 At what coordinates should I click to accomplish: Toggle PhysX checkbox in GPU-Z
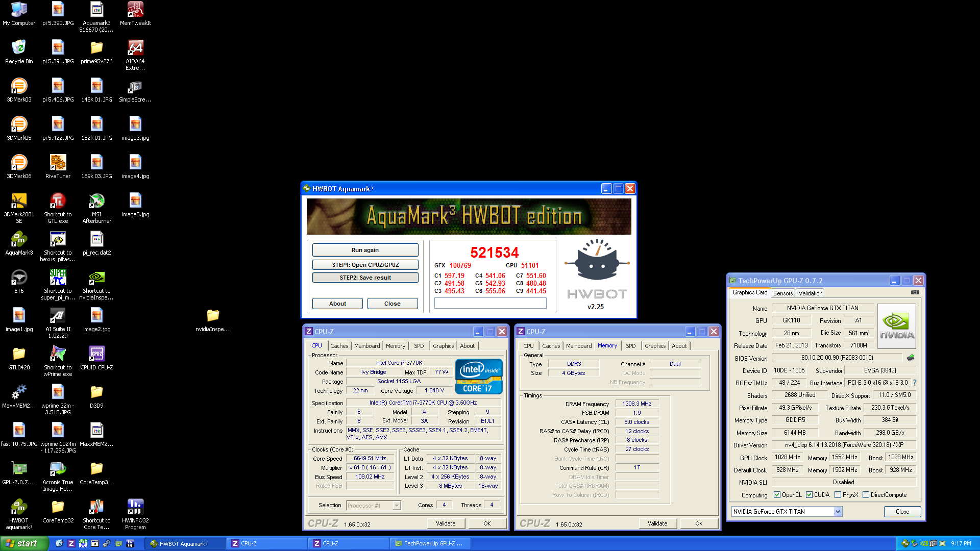click(838, 494)
